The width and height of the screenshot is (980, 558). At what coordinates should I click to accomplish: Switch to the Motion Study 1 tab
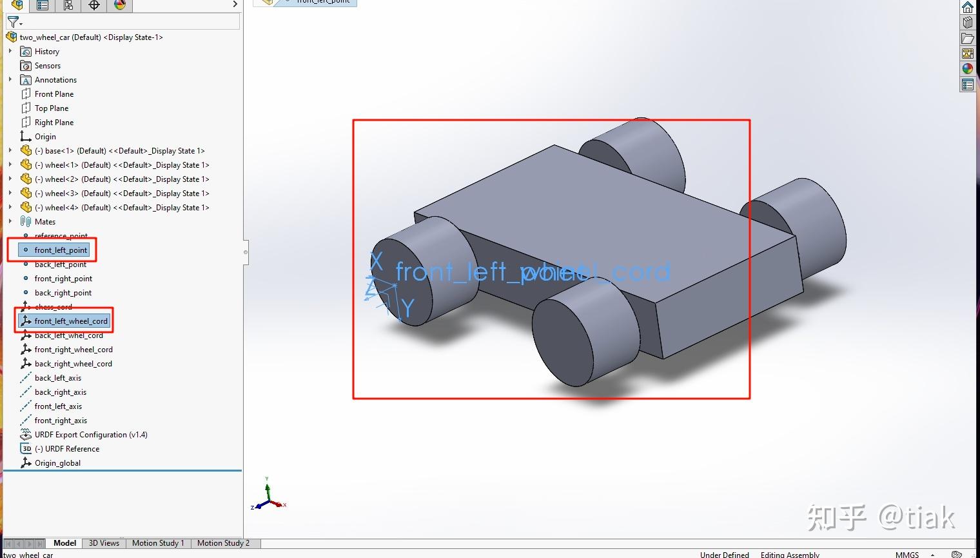158,543
